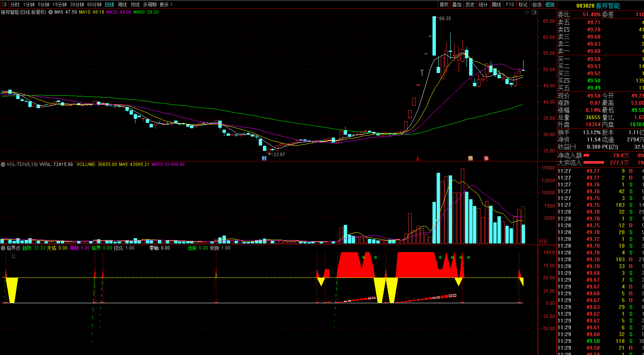The height and width of the screenshot is (355, 644).
Task: Click the 标记 mark button
Action: point(523,5)
